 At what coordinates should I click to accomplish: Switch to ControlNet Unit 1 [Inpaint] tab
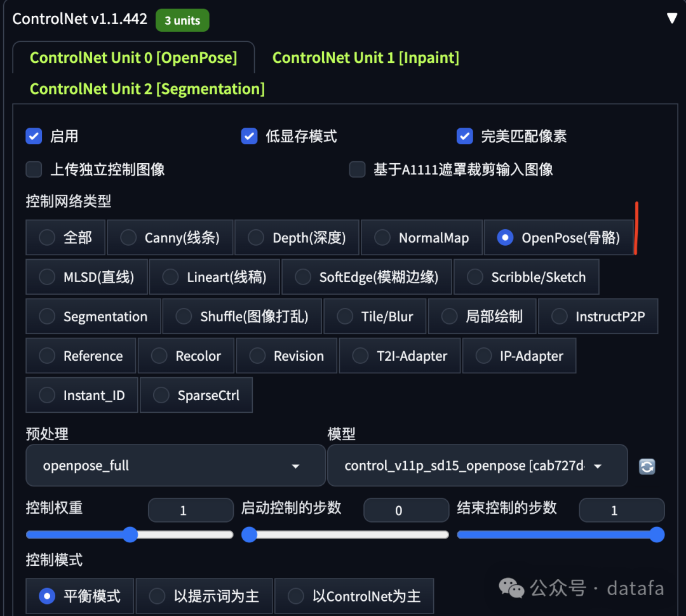(366, 58)
